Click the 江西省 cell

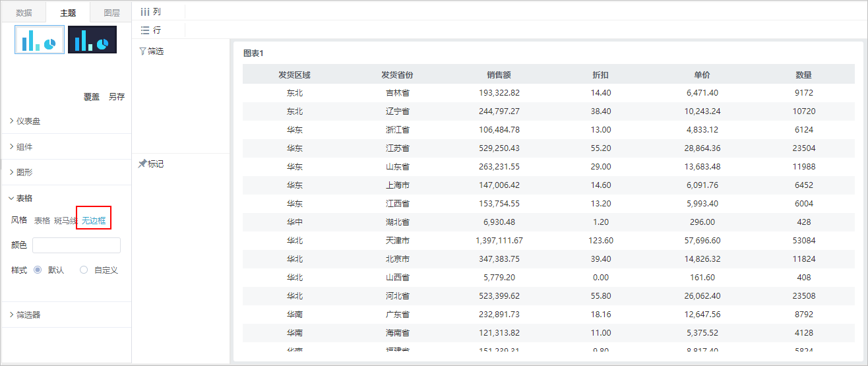point(398,204)
